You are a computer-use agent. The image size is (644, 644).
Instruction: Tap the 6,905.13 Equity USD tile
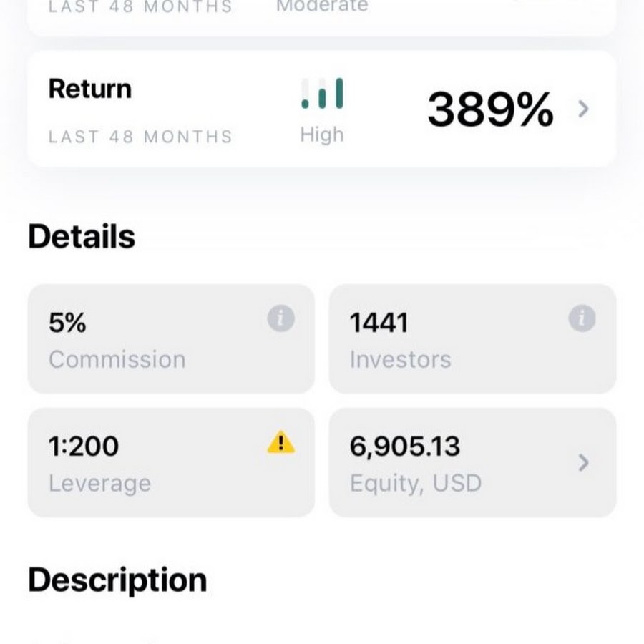tap(473, 463)
